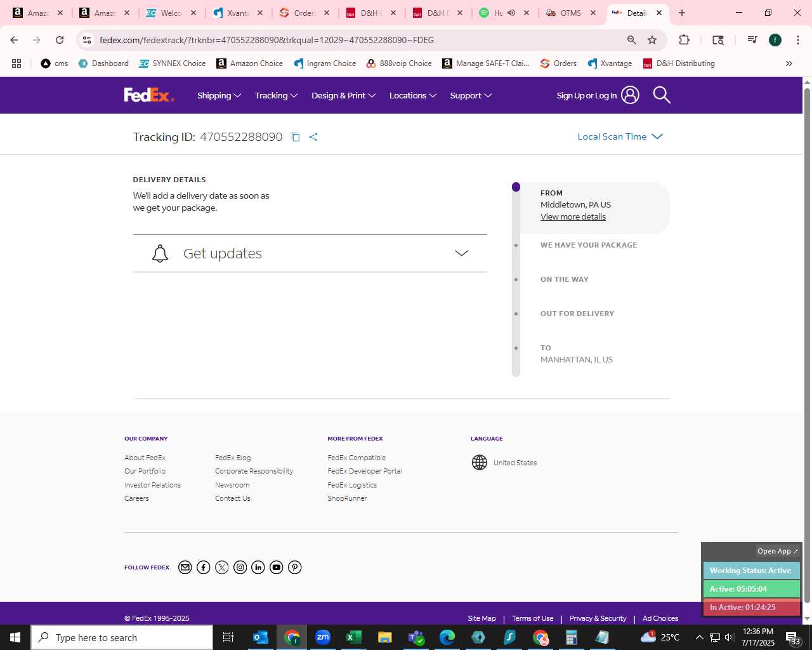Open the Windows Start menu
Screen dimensions: 812x650
click(15, 637)
